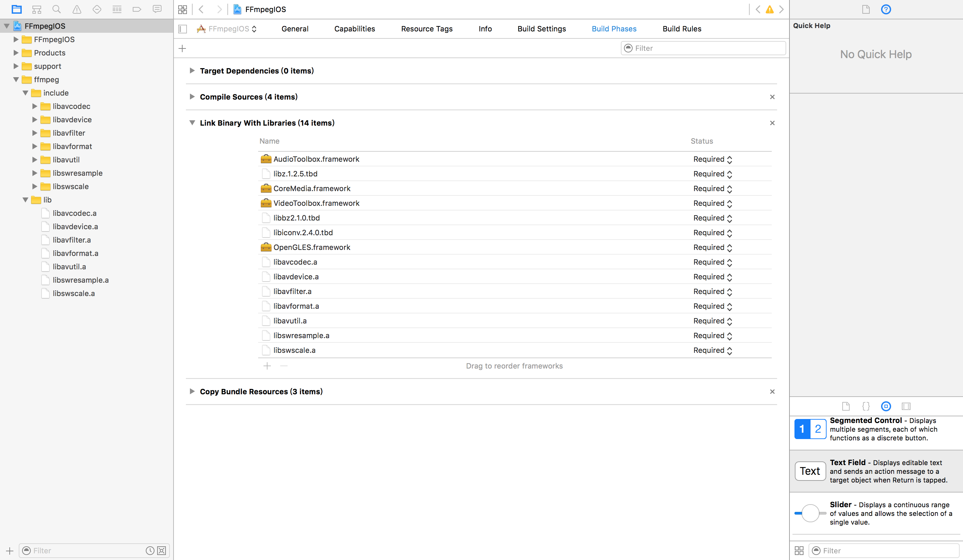The height and width of the screenshot is (560, 963).
Task: Select the Build Settings tab
Action: click(x=542, y=29)
